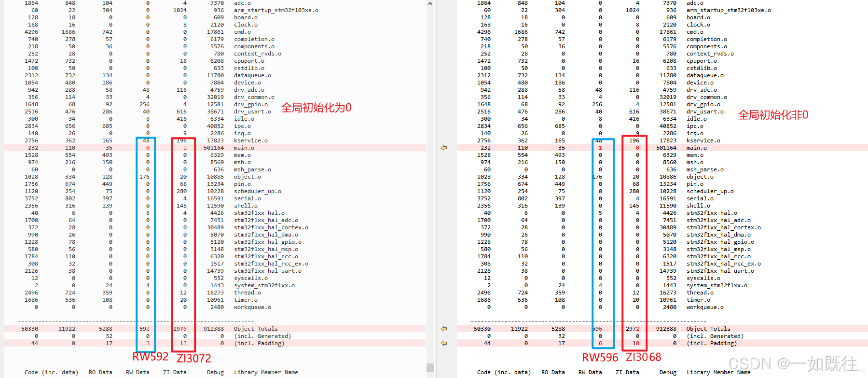
Task: Click (incl. Generated) in the right pane
Action: pos(715,336)
